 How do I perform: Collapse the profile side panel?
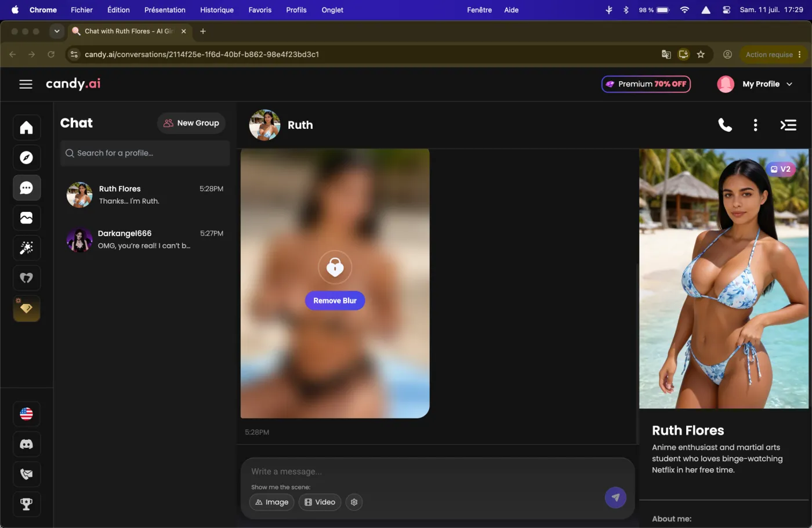coord(788,125)
